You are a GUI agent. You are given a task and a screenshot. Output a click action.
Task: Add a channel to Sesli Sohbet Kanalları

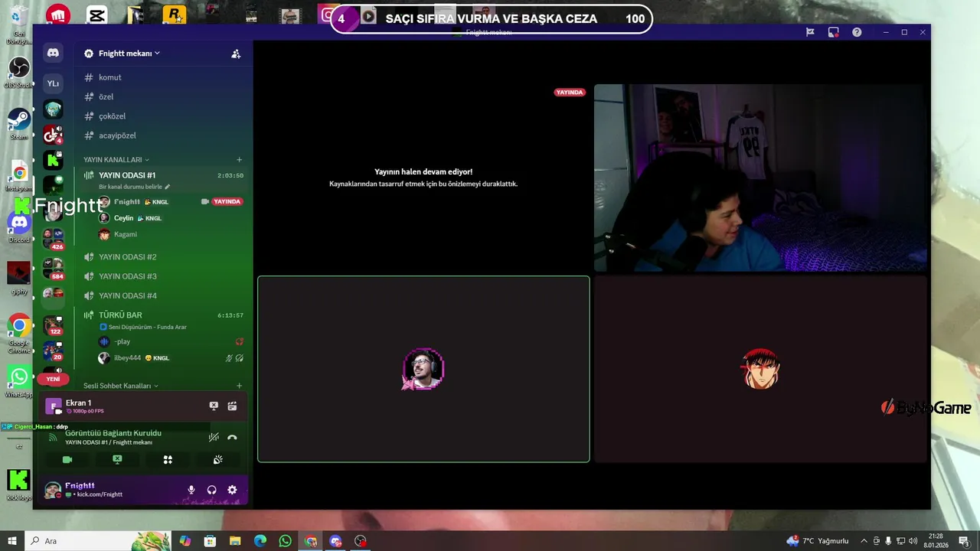pos(239,386)
